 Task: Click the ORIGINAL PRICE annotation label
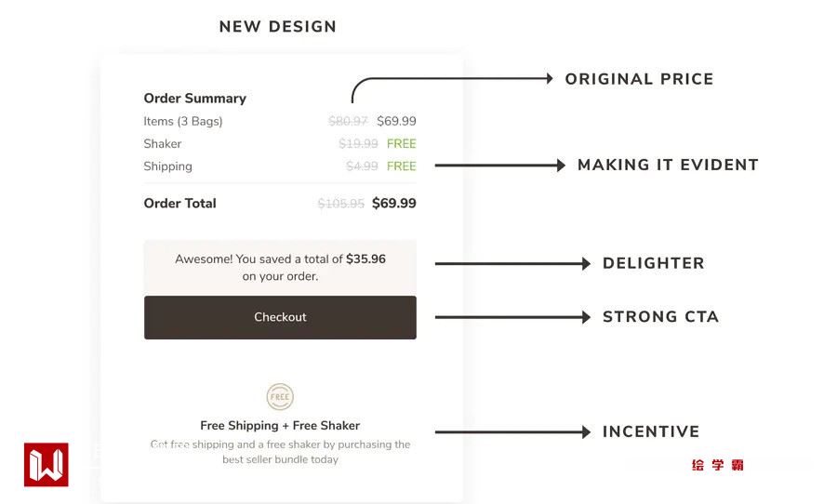click(x=639, y=80)
